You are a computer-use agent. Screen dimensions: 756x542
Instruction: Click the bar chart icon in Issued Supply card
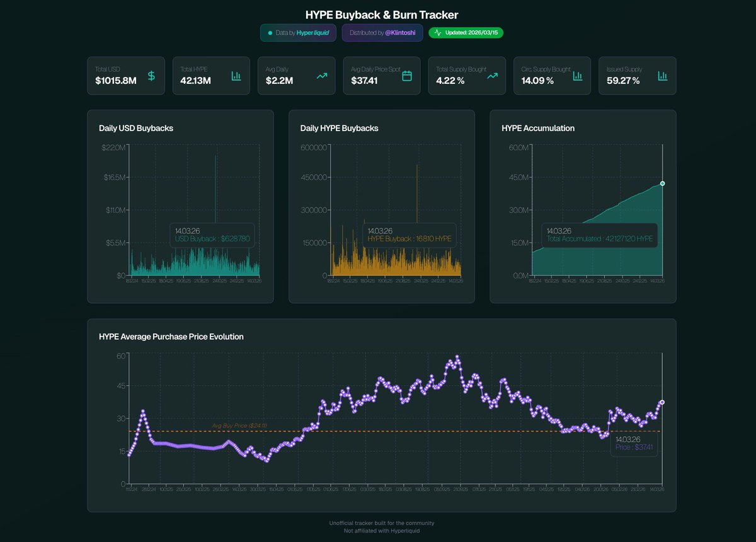[663, 76]
